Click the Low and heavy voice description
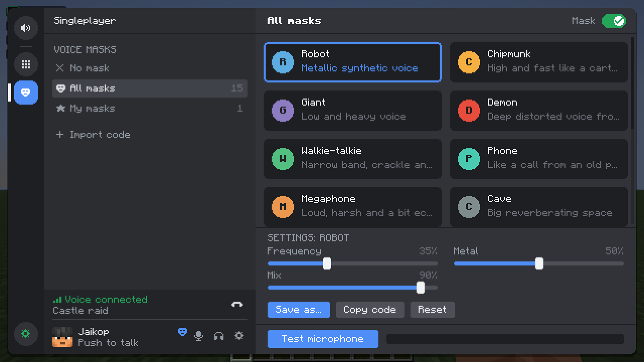 [354, 117]
